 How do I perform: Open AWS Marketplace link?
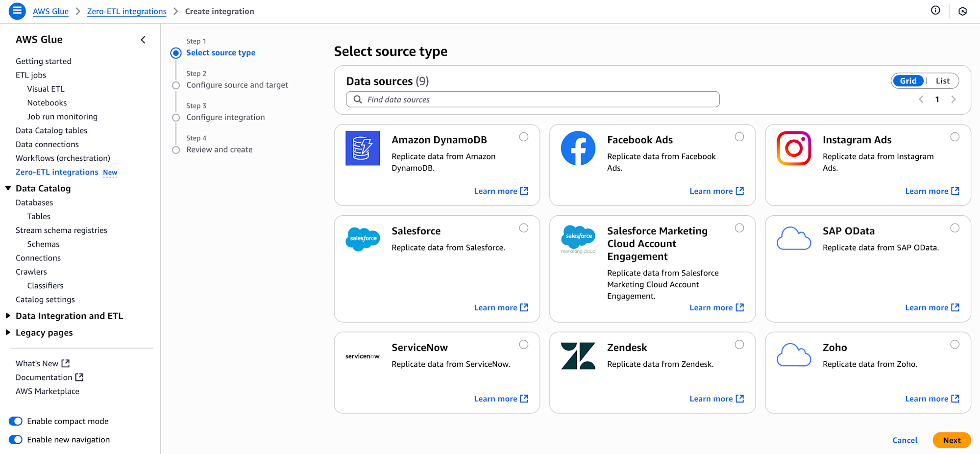coord(48,391)
